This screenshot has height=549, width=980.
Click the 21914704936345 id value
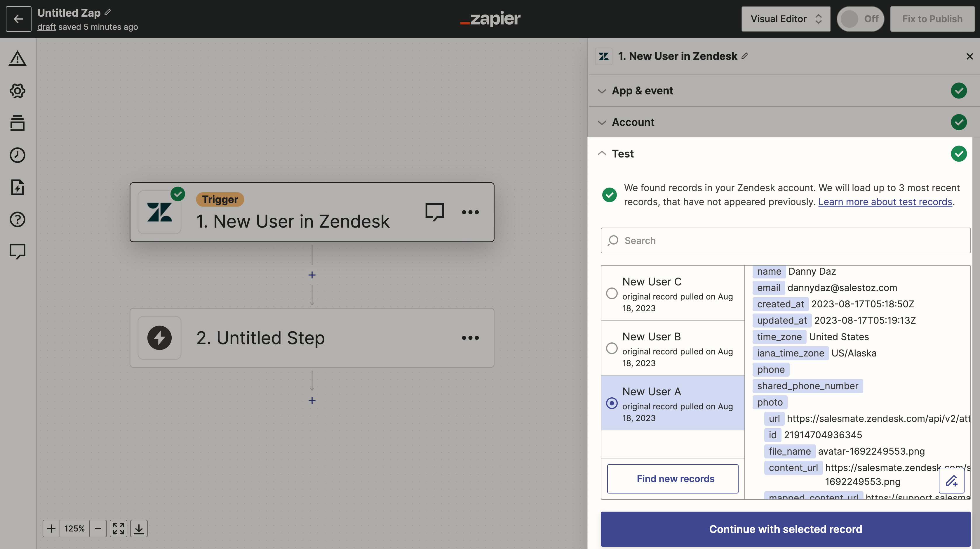click(x=823, y=435)
